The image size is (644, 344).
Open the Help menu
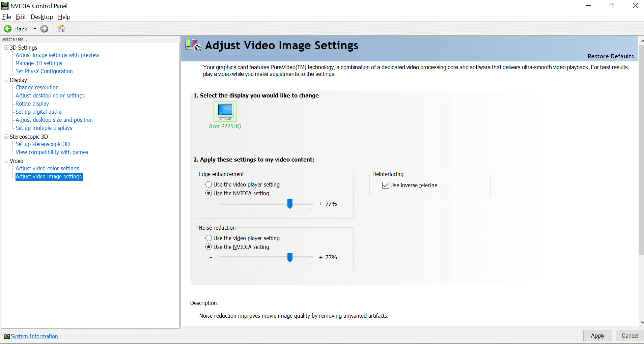[x=64, y=17]
